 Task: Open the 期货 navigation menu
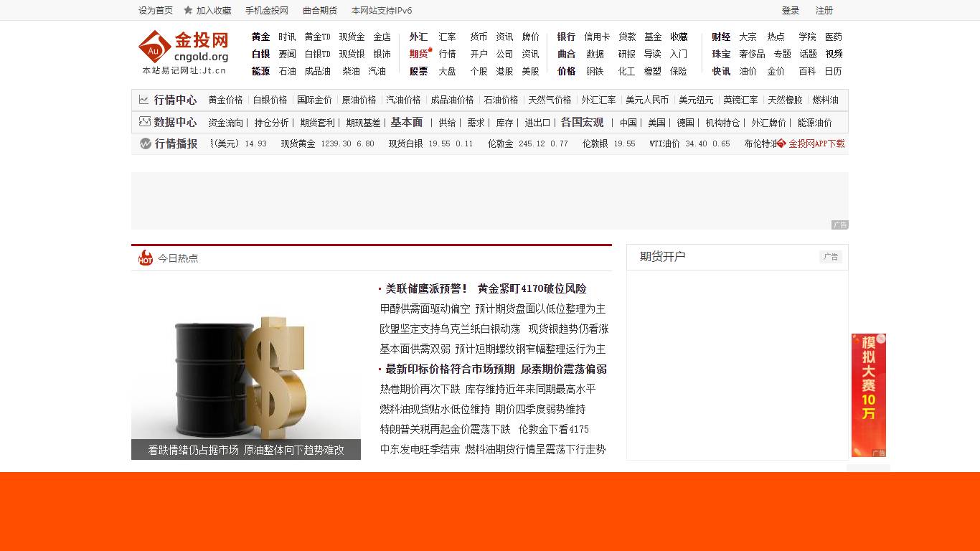point(418,54)
